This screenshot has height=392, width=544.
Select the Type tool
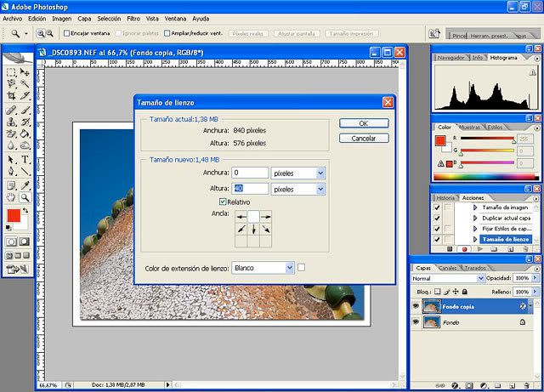25,159
